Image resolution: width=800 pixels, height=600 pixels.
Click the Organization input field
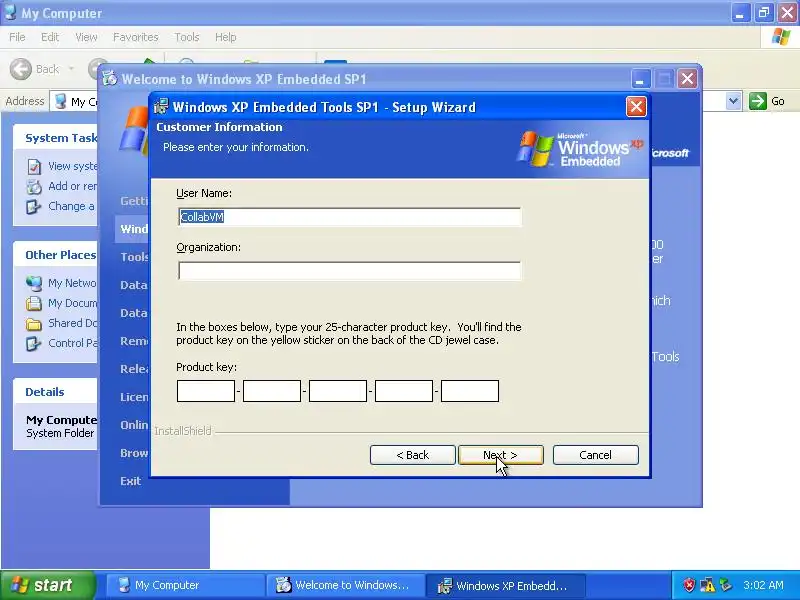[349, 271]
